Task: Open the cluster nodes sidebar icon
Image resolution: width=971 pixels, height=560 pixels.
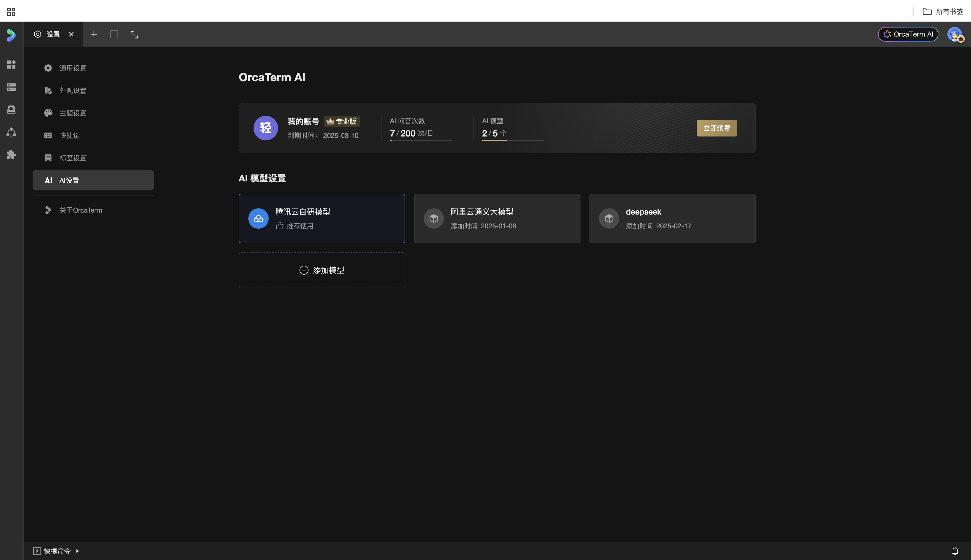Action: coord(11,132)
